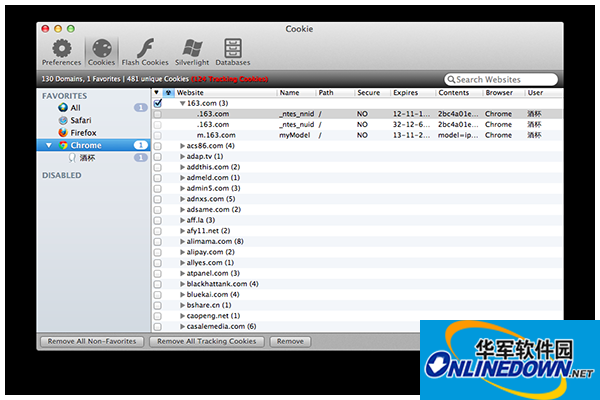600x400 pixels.
Task: Zoom the window with the green button
Action: click(71, 29)
